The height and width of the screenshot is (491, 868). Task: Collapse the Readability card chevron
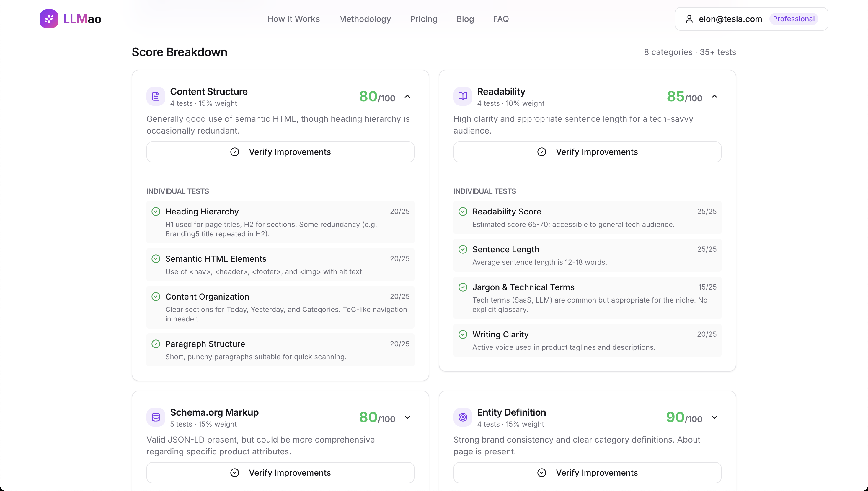(714, 96)
